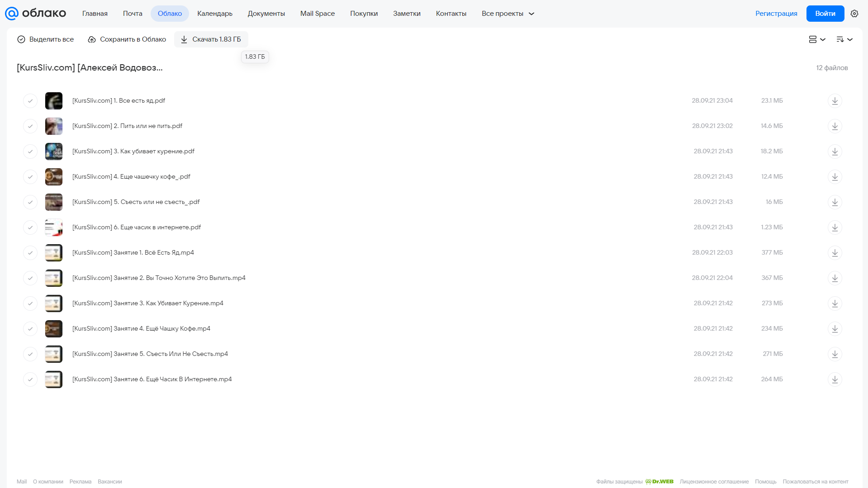The height and width of the screenshot is (488, 868).
Task: Check the '2. Пить или не пить.pdf' checkbox
Action: (x=30, y=126)
